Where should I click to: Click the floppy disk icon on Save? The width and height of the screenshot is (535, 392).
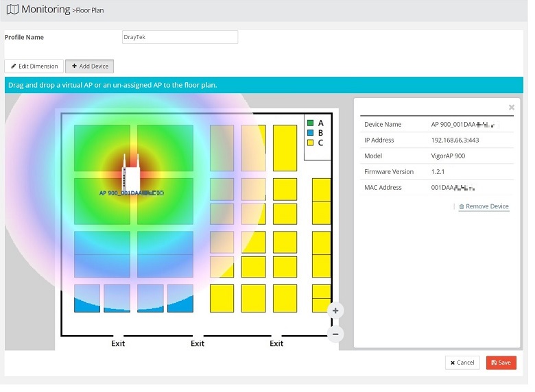[x=494, y=363]
